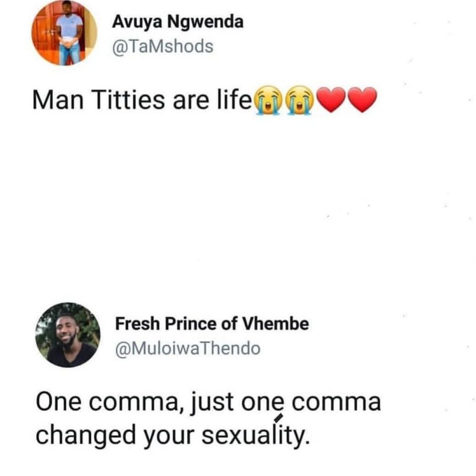Screen dimensions: 476x476
Task: Select the last red heart emoji
Action: (363, 101)
